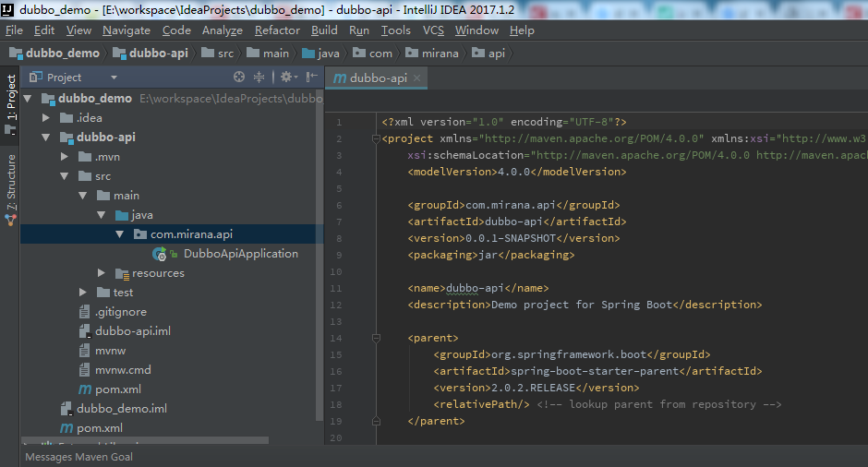Select the dubbo-api editor tab

[x=377, y=78]
